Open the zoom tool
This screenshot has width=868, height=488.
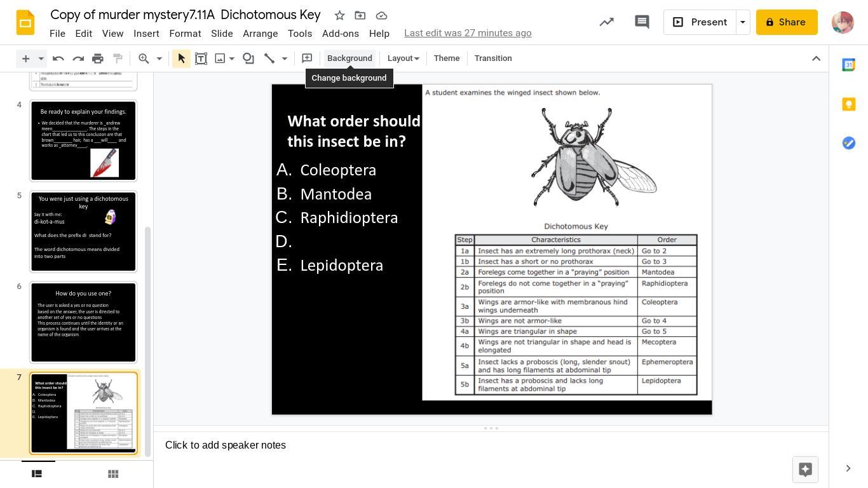pyautogui.click(x=144, y=58)
